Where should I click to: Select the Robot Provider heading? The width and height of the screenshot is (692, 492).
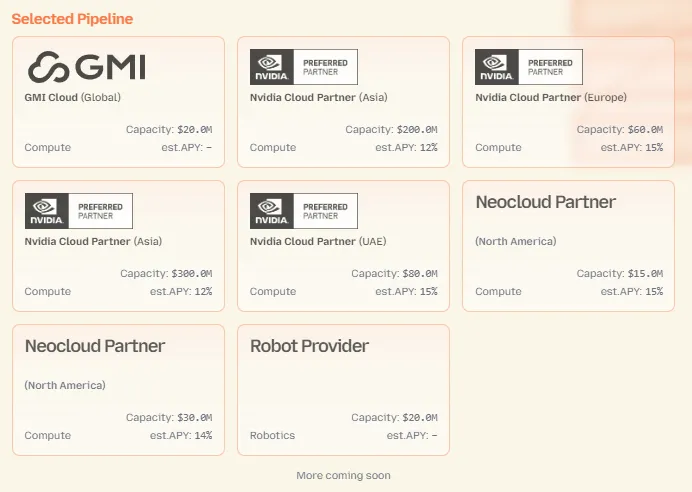309,346
